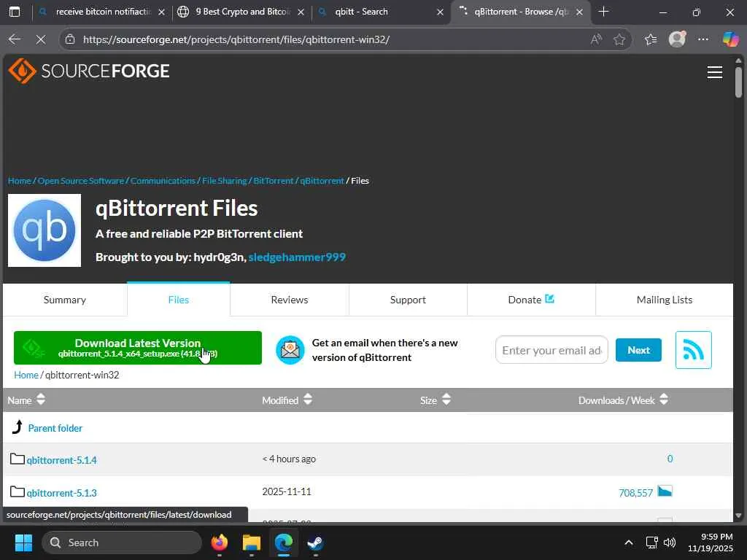Open the qbittorrent-5.1.4 folder link

(x=61, y=460)
